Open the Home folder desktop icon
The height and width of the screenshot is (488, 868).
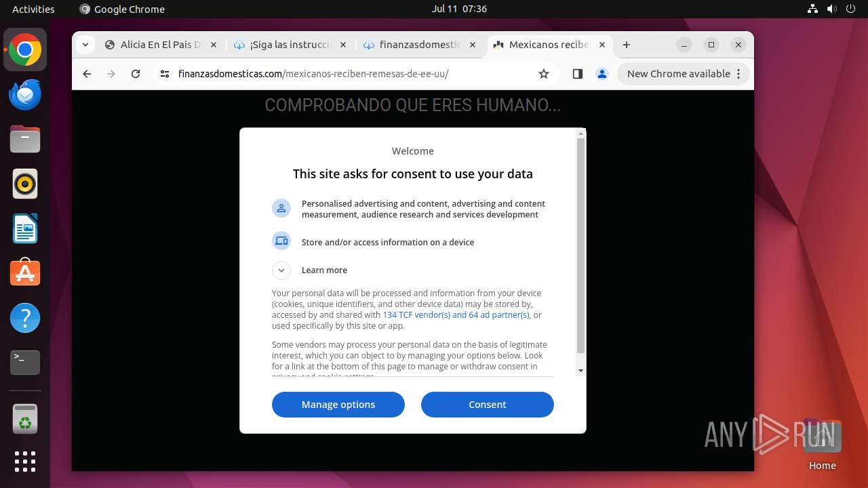[822, 445]
